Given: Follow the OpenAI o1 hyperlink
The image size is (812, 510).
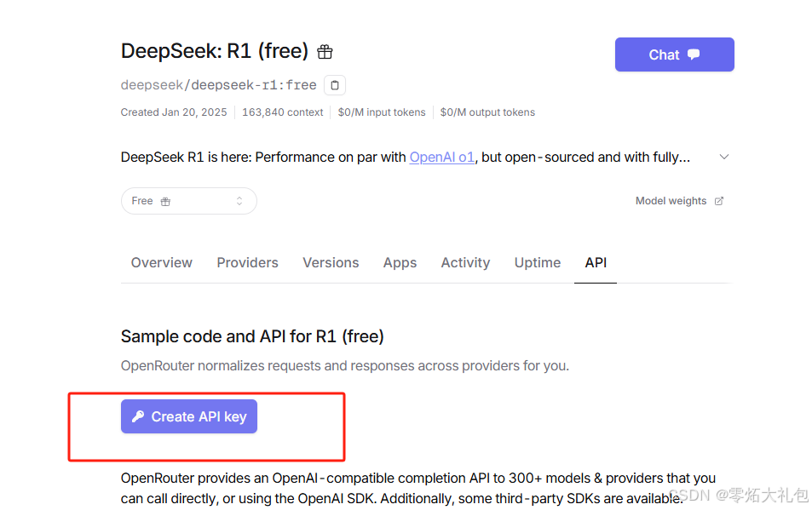Looking at the screenshot, I should coord(441,158).
